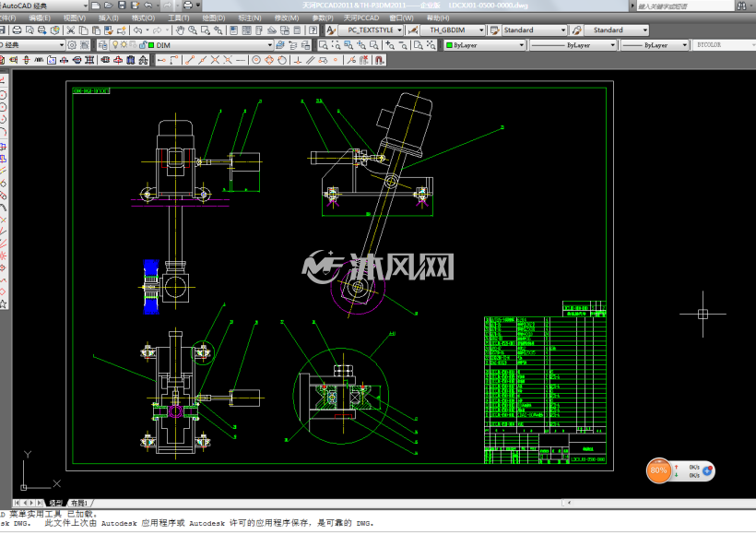Open the 帮助(H) menu
756x535 pixels.
click(438, 18)
